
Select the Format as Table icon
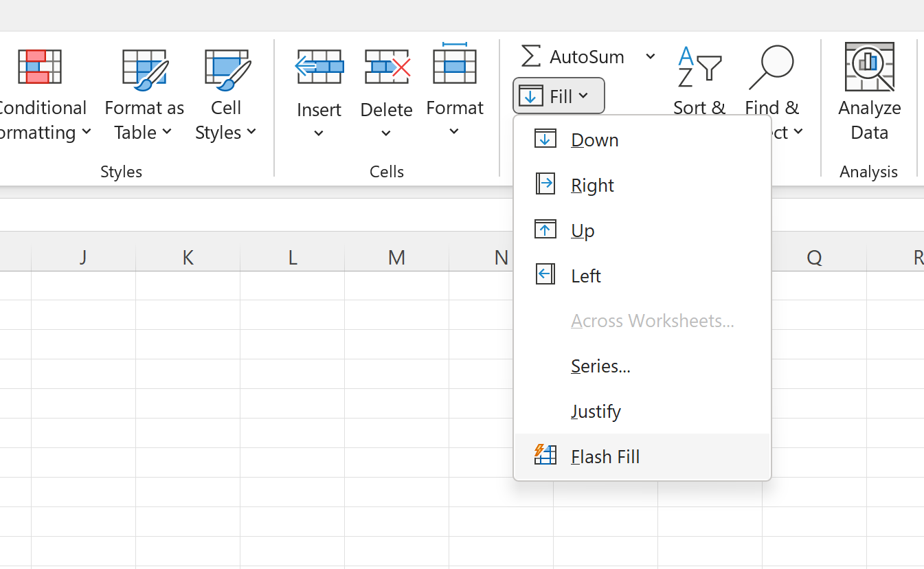[x=144, y=67]
